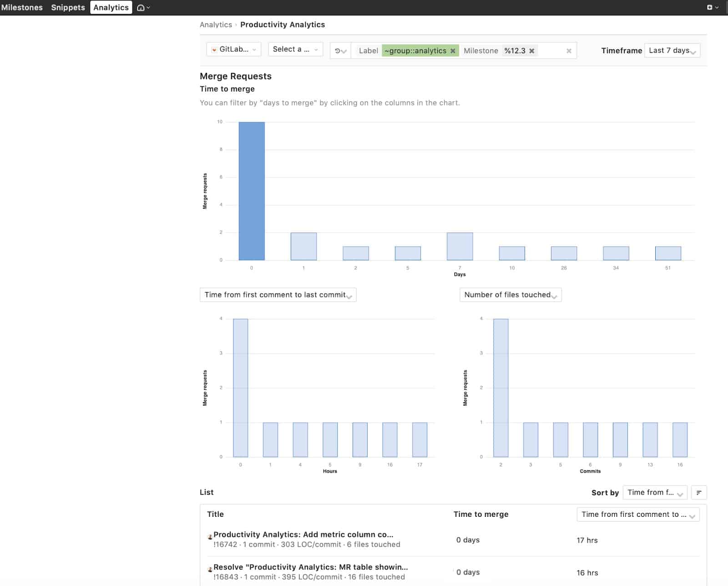Remove the %12.3 milestone filter
728x586 pixels.
533,51
